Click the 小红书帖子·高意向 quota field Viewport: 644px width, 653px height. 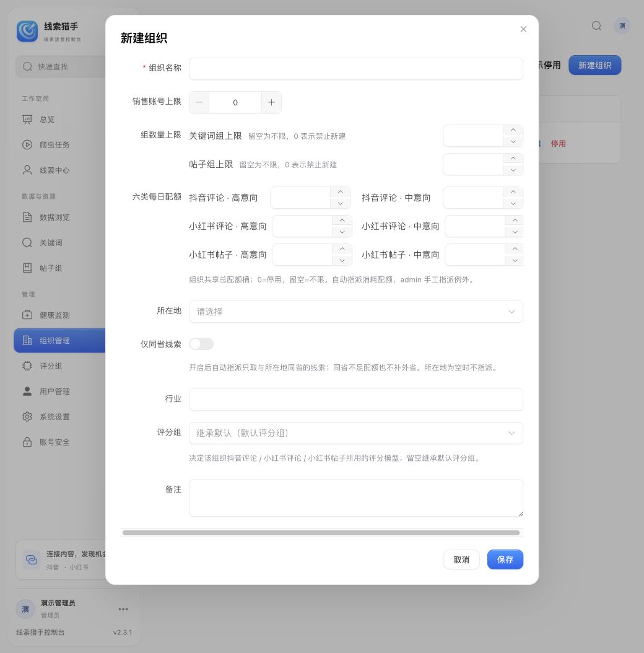click(x=303, y=255)
